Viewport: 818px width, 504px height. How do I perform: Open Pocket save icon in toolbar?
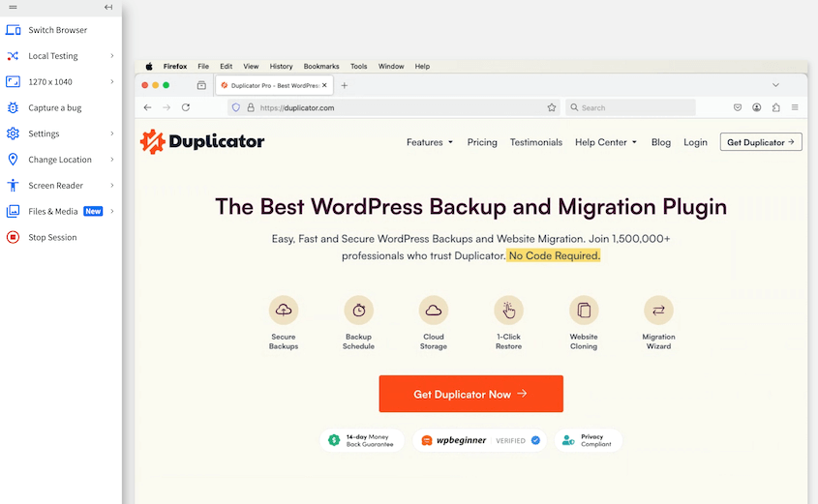738,107
